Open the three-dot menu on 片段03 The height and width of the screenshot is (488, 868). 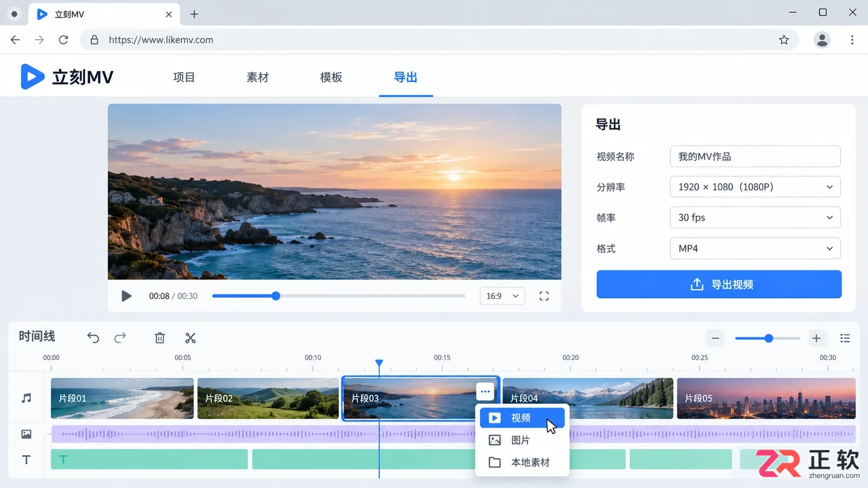(x=485, y=392)
